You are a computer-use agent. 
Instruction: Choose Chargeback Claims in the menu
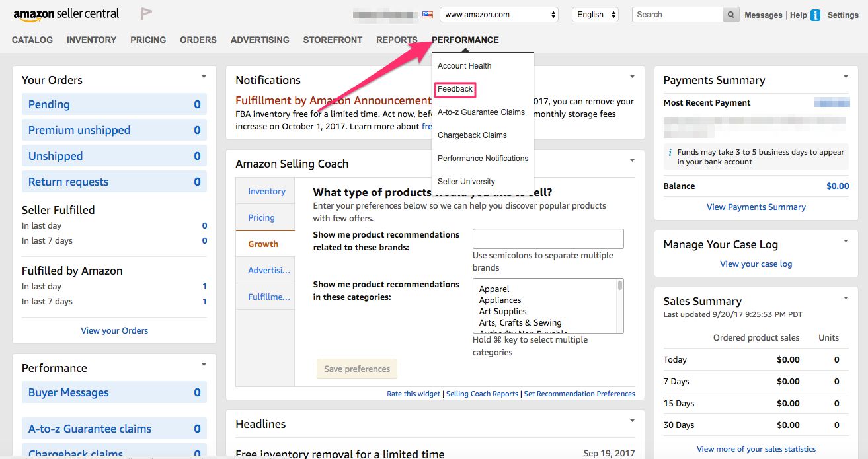coord(472,135)
